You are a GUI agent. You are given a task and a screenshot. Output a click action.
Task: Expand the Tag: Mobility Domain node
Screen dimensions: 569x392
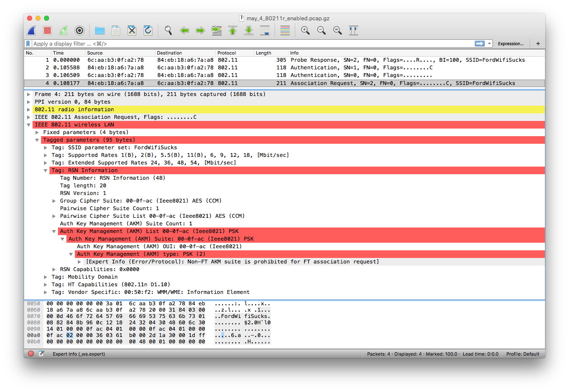click(46, 277)
